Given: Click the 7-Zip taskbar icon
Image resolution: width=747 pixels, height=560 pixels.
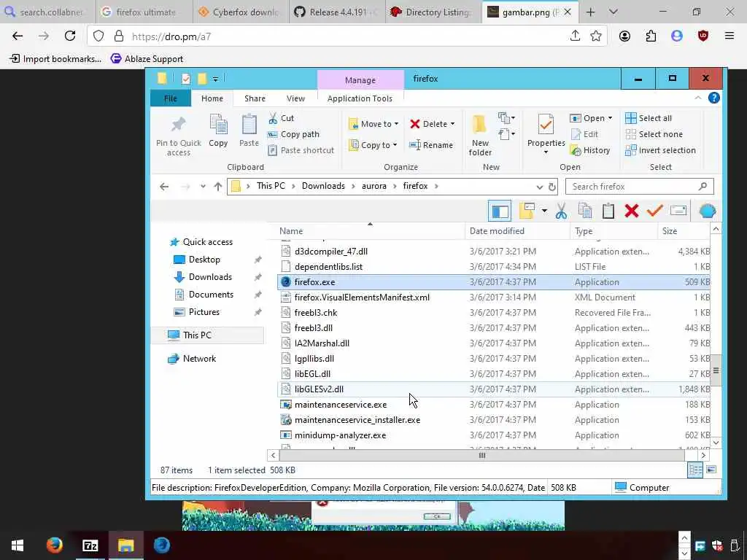Looking at the screenshot, I should (90, 545).
